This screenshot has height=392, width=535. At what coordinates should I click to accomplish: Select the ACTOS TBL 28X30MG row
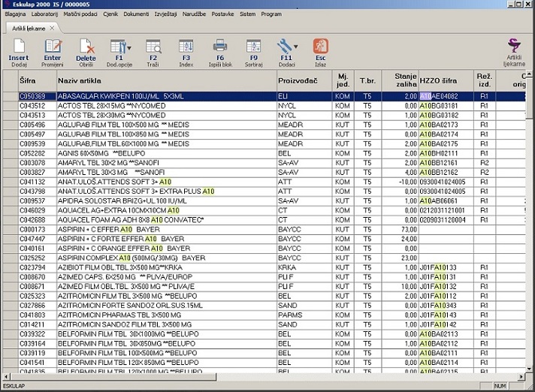click(264, 116)
